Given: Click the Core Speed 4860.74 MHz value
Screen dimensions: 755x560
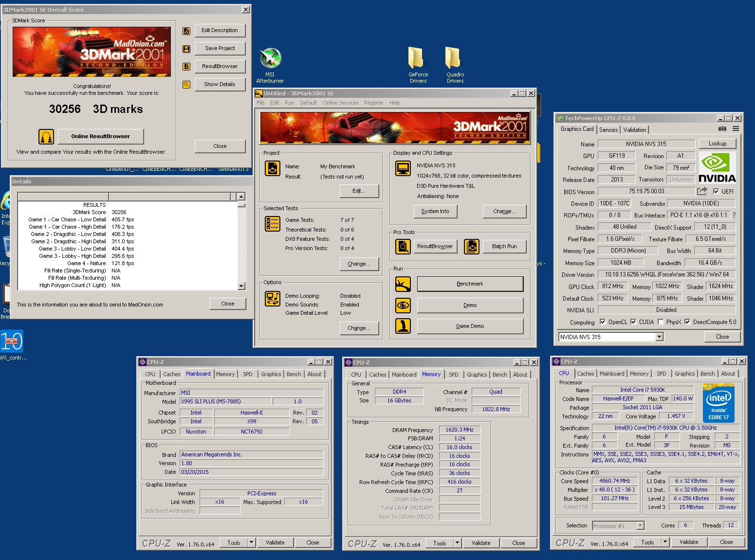Looking at the screenshot, I should point(614,481).
